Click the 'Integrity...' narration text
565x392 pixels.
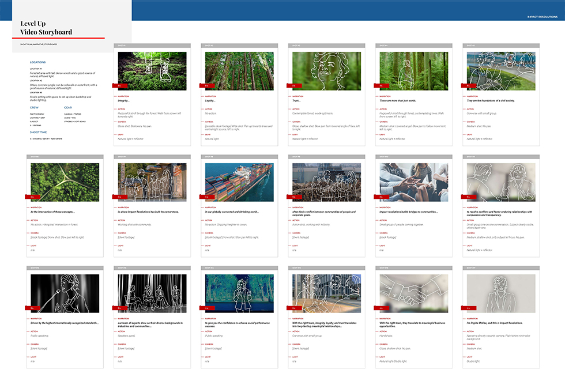pos(125,100)
